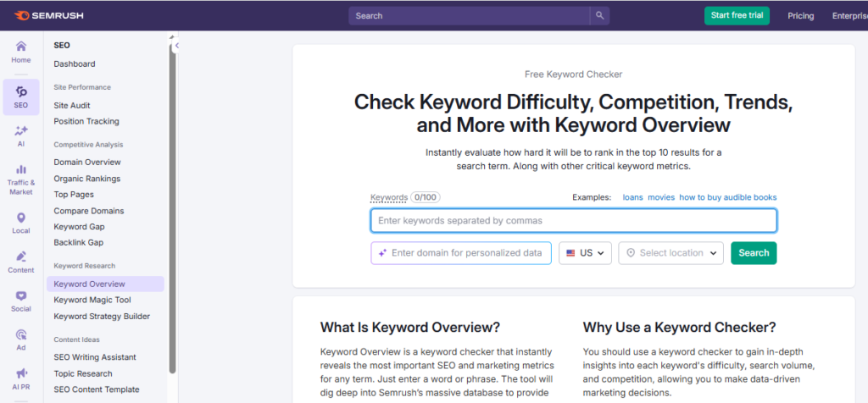Click the 'how to buy audible books' example
This screenshot has height=403, width=868.
pyautogui.click(x=727, y=197)
